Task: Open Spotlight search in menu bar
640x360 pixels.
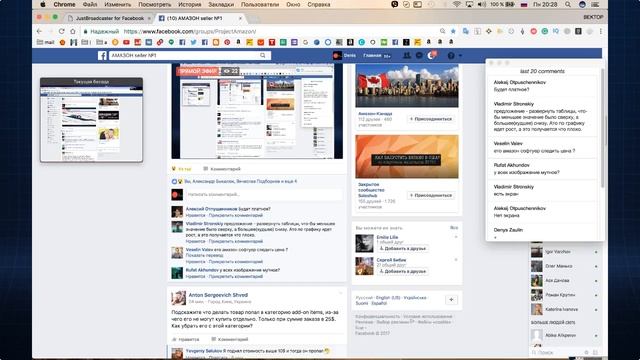Action: [568, 4]
